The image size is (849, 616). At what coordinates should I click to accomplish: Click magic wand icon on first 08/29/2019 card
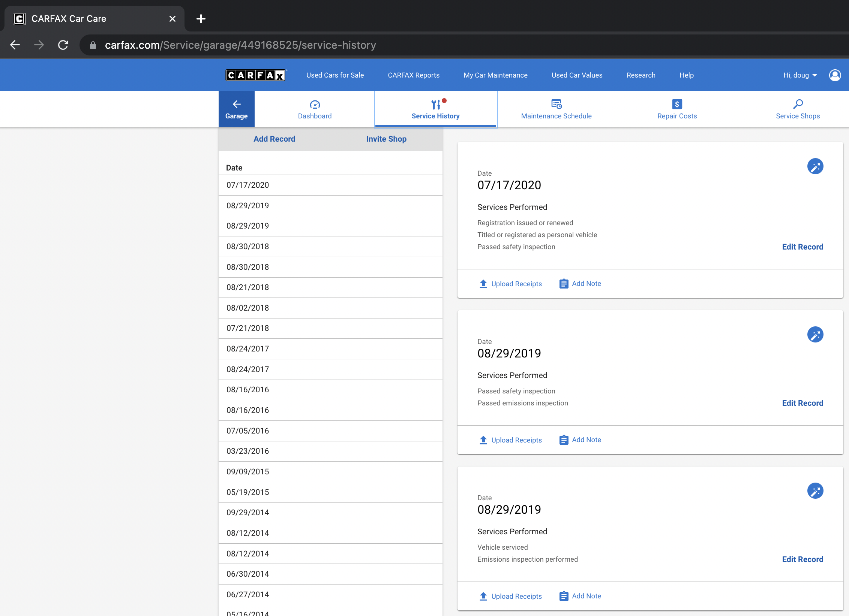tap(815, 335)
